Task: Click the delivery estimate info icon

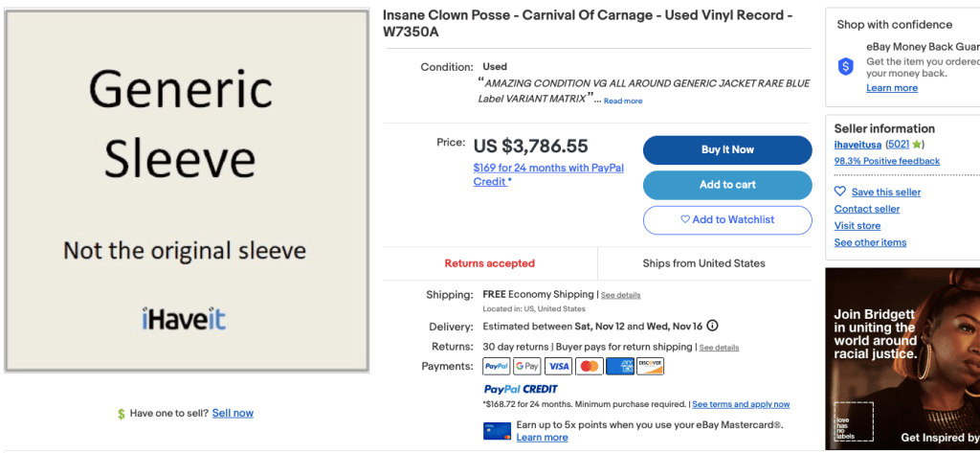Action: (x=713, y=326)
